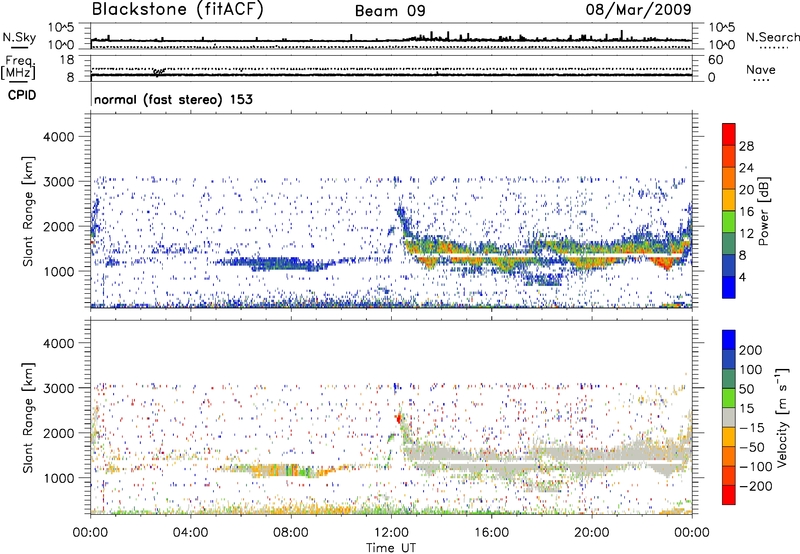The image size is (800, 554).
Task: Click the "200" label on velocity colorbar
Action: tap(751, 350)
